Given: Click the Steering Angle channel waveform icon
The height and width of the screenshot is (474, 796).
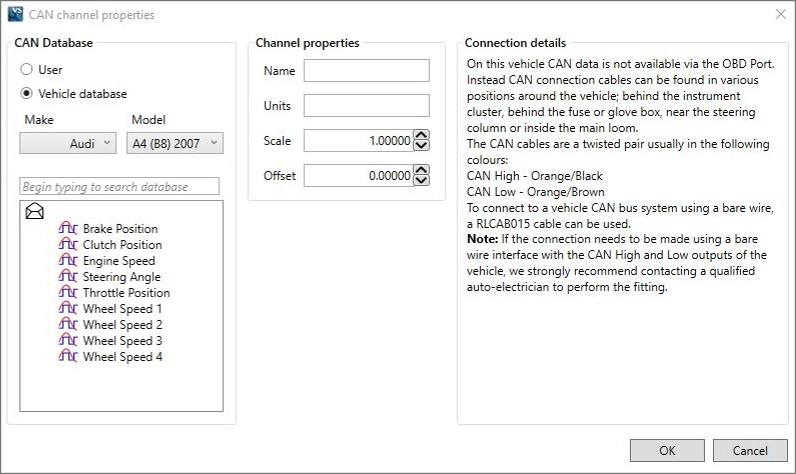Looking at the screenshot, I should pos(68,276).
